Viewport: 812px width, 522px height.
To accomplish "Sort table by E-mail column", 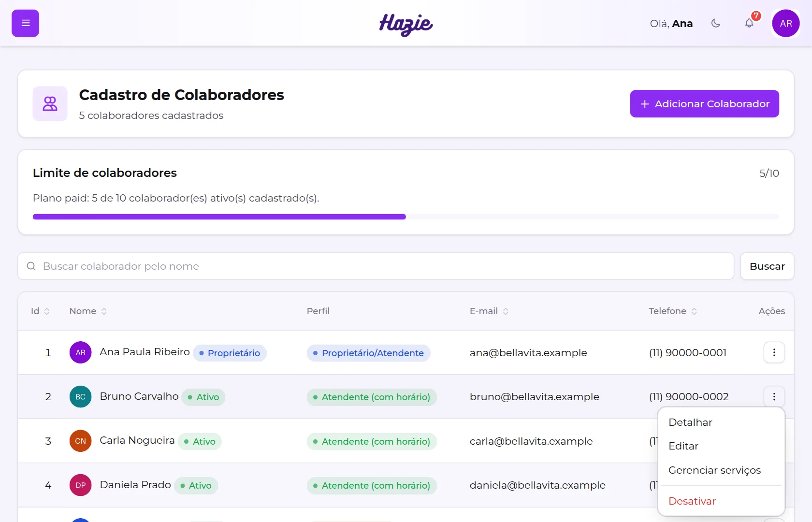I will pyautogui.click(x=489, y=311).
